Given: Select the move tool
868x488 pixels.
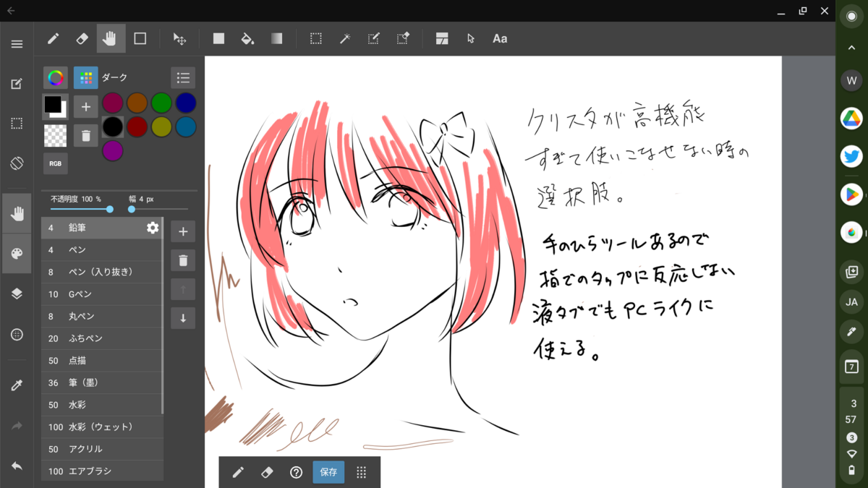Looking at the screenshot, I should pyautogui.click(x=179, y=38).
